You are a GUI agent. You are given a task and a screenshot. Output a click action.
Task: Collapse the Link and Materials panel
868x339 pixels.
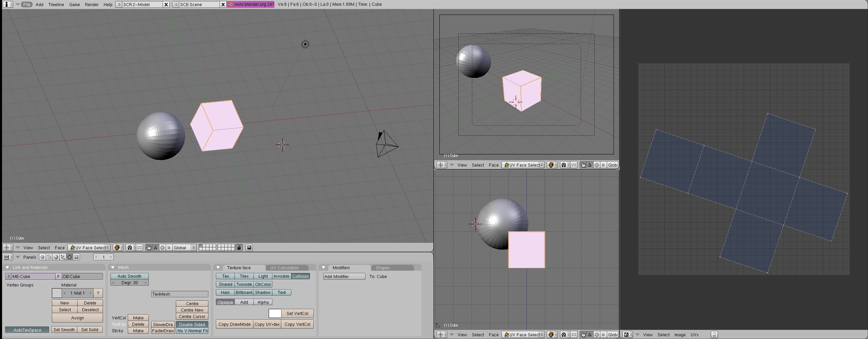pos(7,268)
